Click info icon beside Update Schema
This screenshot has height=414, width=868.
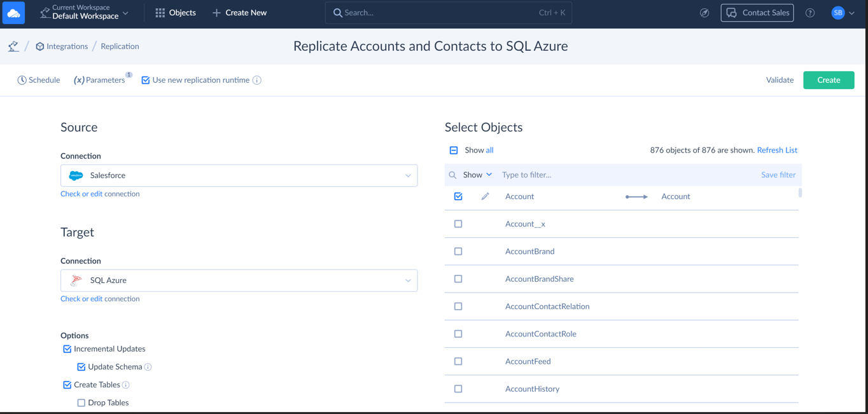click(148, 367)
